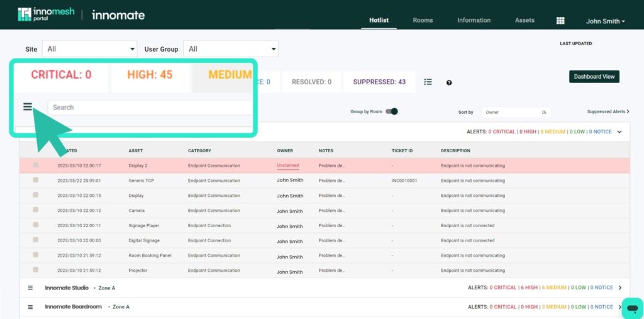Tick the checkbox for Generic TCP alert
The image size is (644, 319).
pos(36,180)
